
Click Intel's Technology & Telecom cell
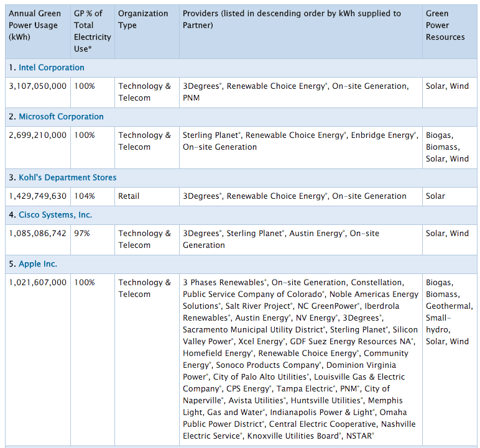(147, 93)
